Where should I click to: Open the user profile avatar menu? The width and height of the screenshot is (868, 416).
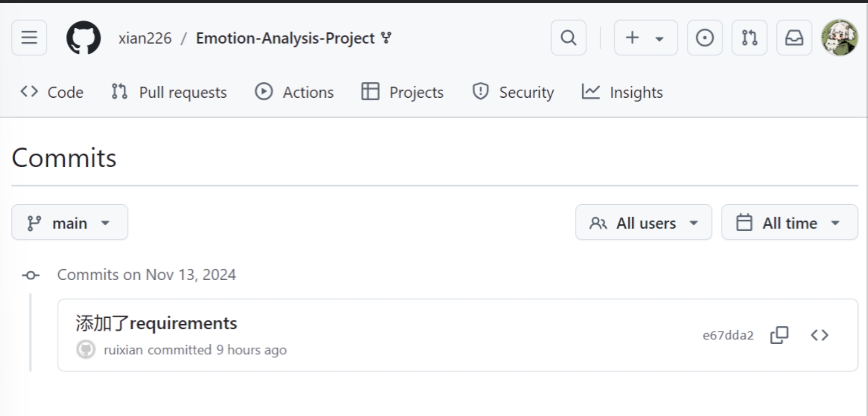tap(839, 38)
